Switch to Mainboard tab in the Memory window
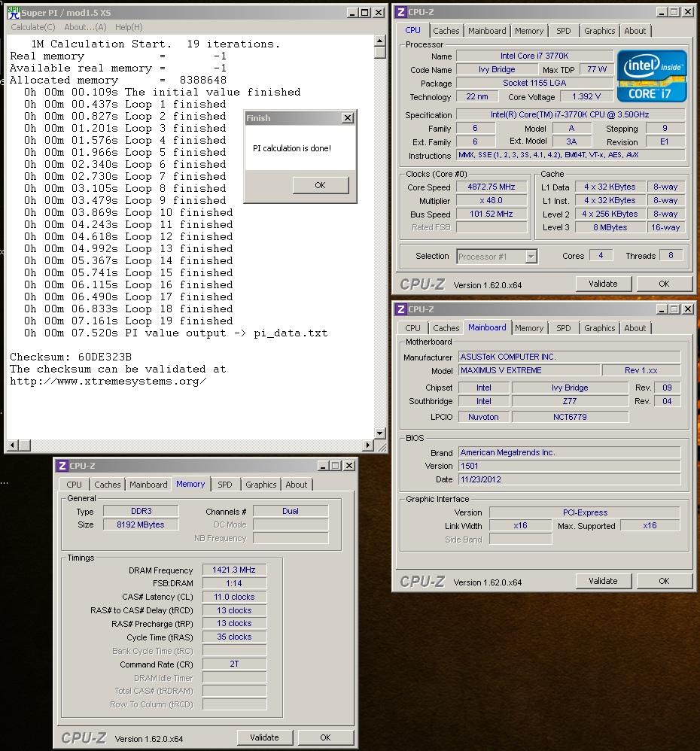The height and width of the screenshot is (751, 700). click(x=148, y=485)
